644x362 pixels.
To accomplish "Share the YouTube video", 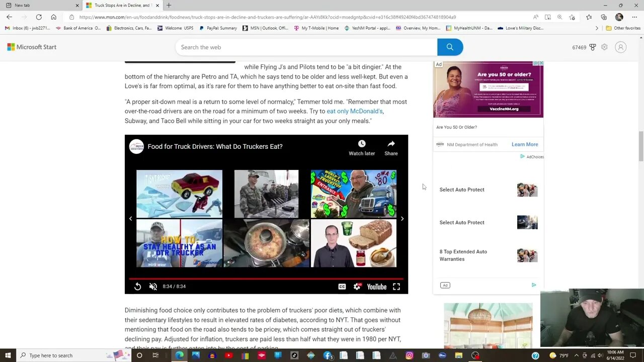I will [391, 148].
